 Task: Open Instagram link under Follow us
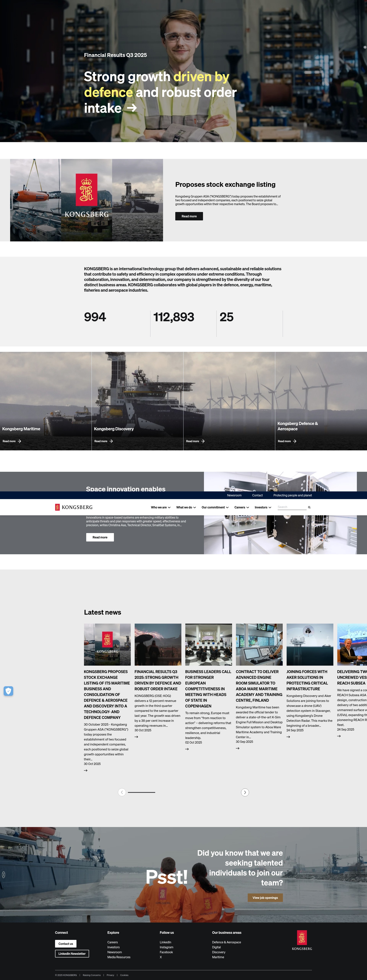click(166, 947)
